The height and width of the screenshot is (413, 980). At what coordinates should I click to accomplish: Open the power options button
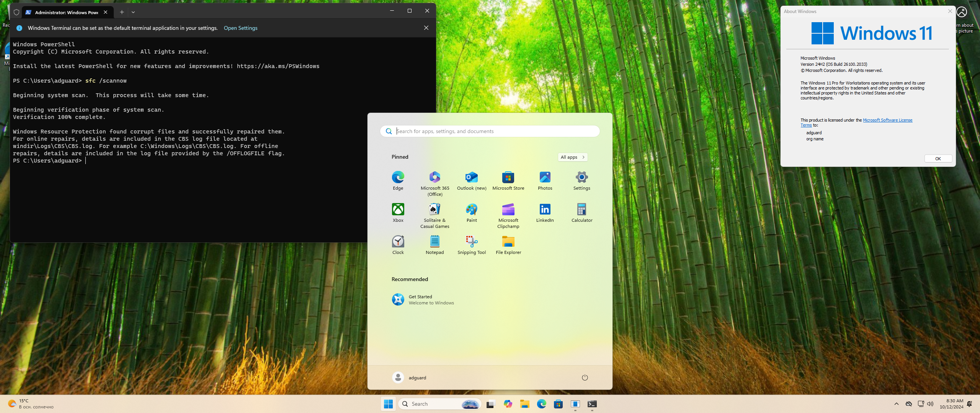[x=585, y=377]
